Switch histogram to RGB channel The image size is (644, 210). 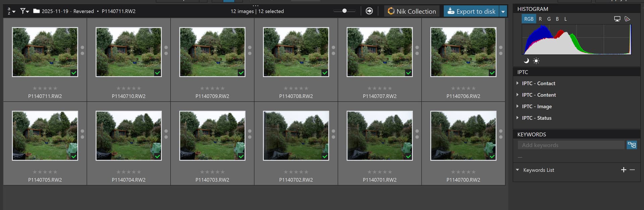click(529, 19)
